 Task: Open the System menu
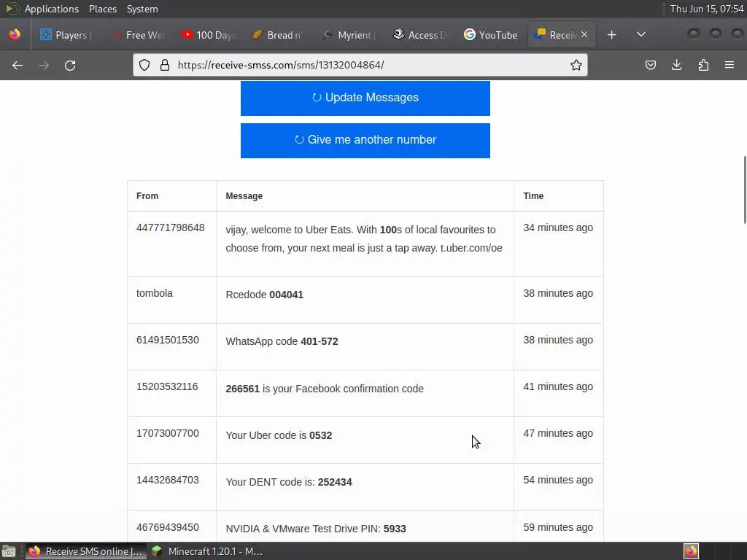tap(142, 9)
